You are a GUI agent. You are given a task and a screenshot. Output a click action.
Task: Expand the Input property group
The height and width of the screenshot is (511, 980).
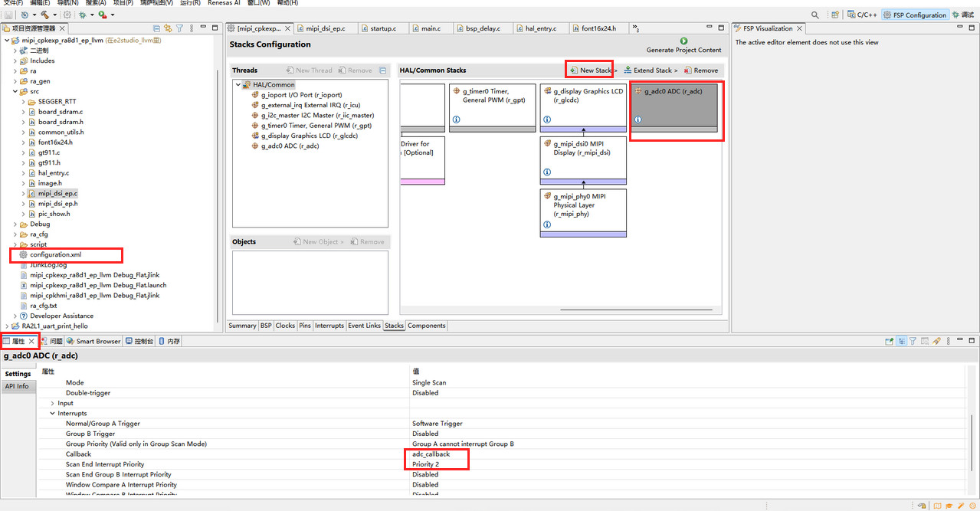52,403
